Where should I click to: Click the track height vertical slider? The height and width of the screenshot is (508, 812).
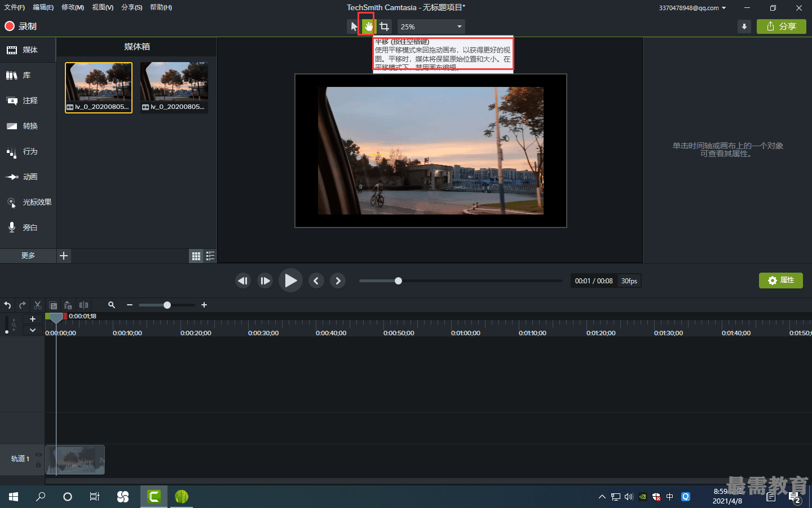(7, 325)
